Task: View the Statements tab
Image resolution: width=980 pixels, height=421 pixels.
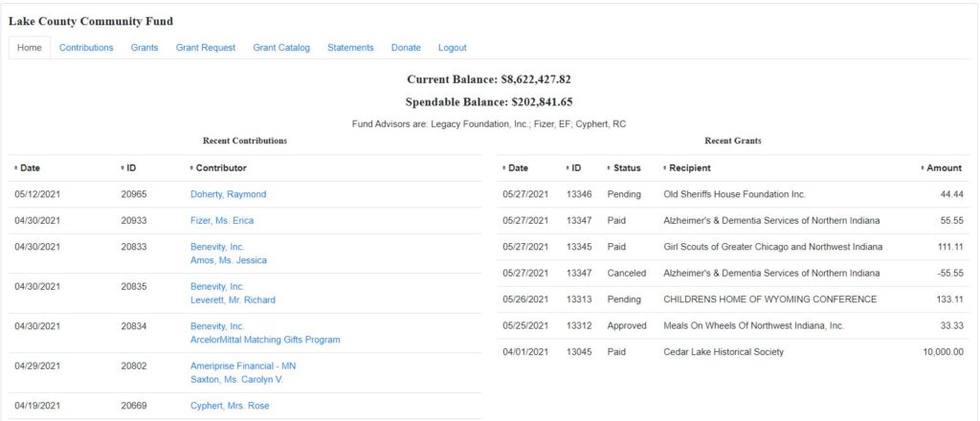Action: 350,48
